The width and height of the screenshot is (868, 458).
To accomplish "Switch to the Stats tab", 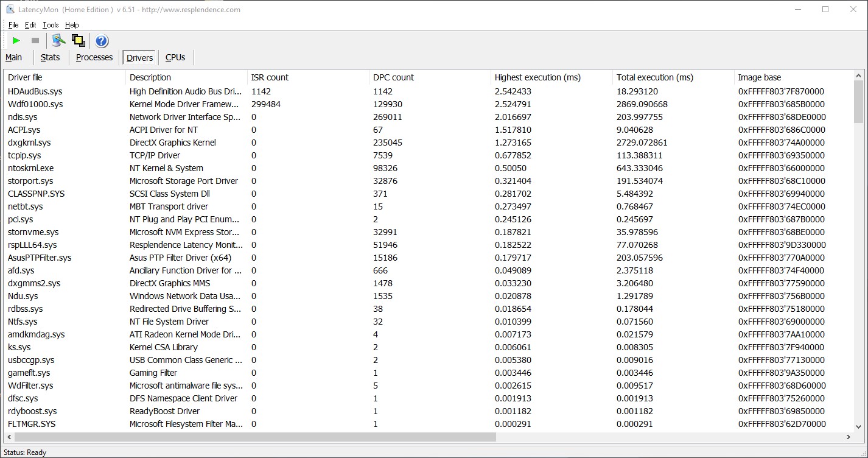I will (51, 57).
